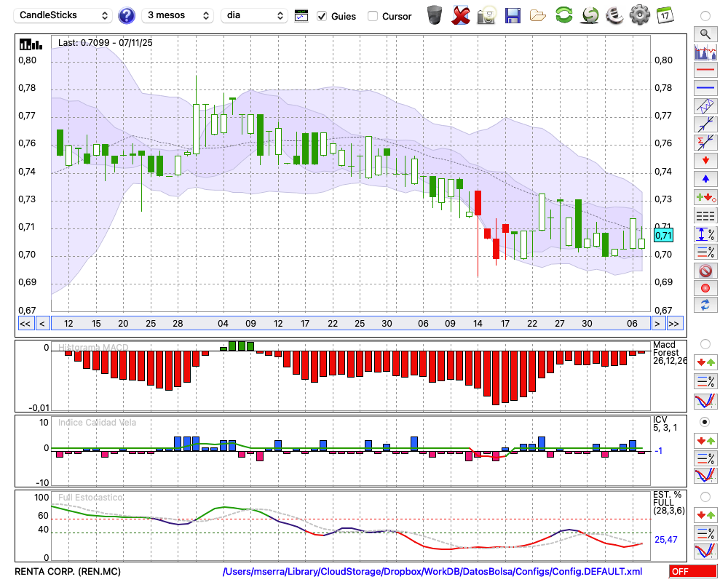The height and width of the screenshot is (582, 728).
Task: Select the parallel channel drawing tool
Action: [705, 105]
